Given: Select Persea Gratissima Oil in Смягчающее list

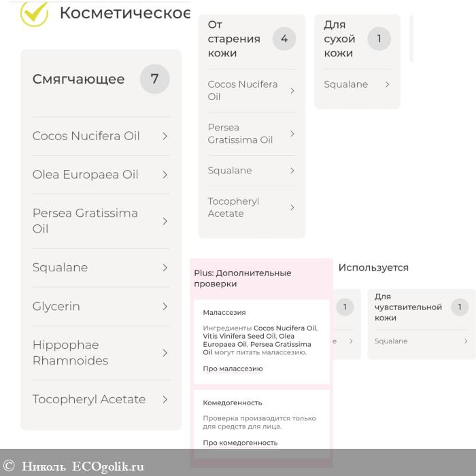Looking at the screenshot, I should pyautogui.click(x=85, y=221).
